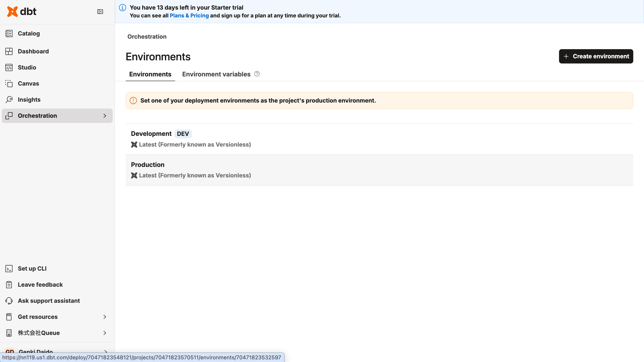Expand the Get resources submenu
This screenshot has height=362, width=644.
coord(104,317)
